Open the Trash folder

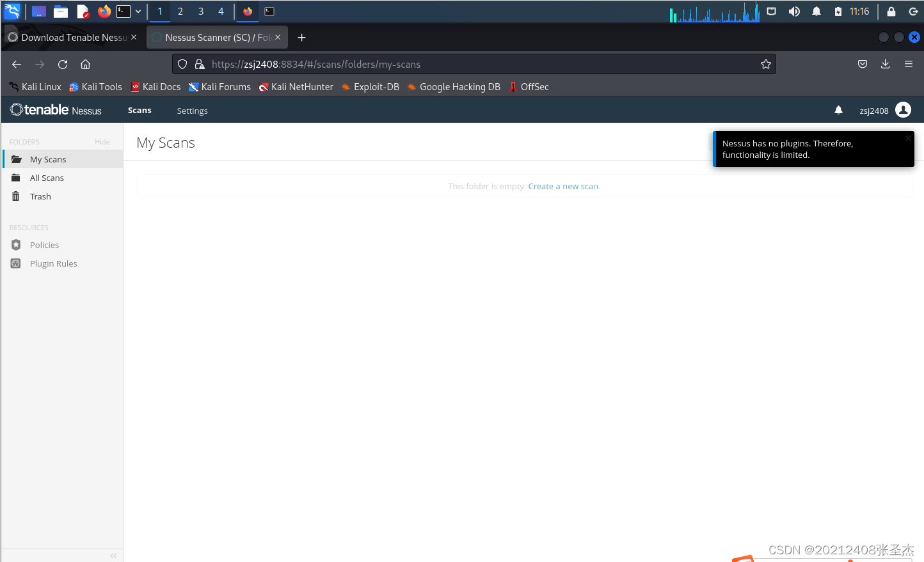(62, 196)
